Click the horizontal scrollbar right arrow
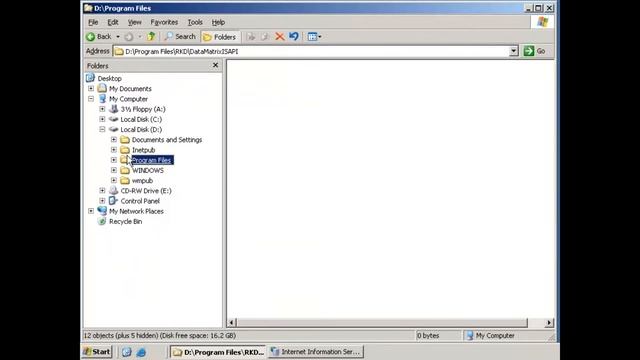Screen dimensions: 640x360 click(x=549, y=322)
